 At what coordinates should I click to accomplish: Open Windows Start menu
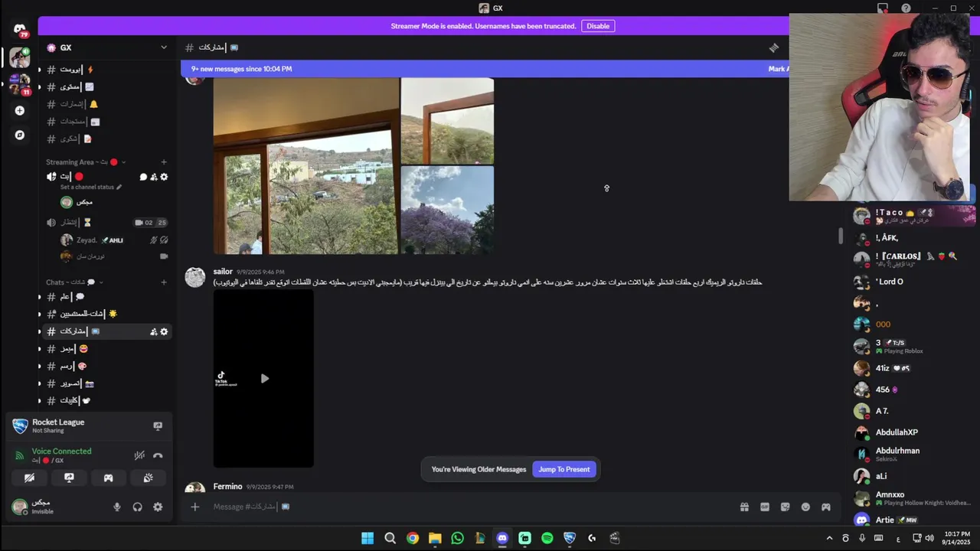tap(367, 538)
